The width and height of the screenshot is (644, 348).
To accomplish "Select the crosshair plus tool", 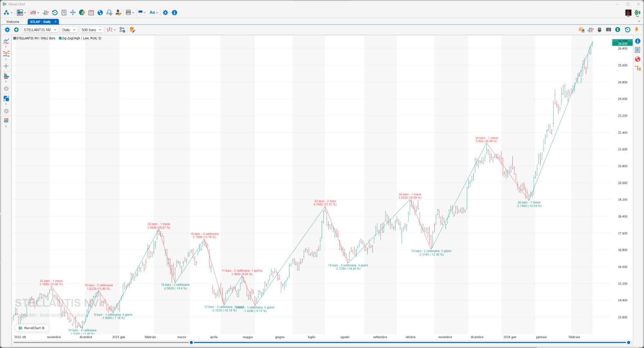I will click(6, 66).
